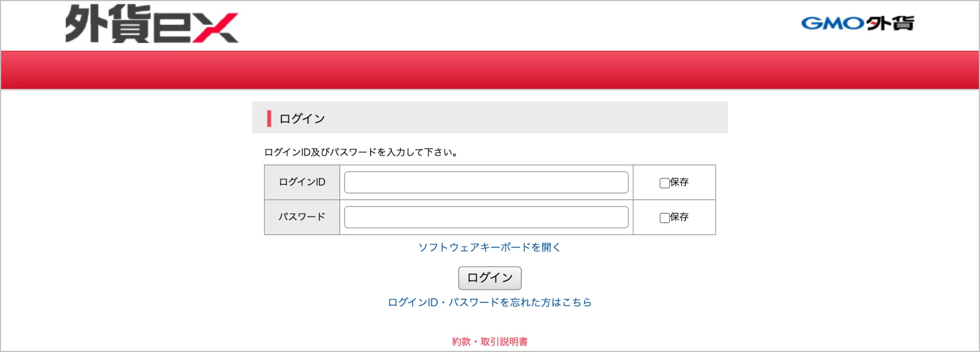The width and height of the screenshot is (980, 352).
Task: Tick the 保存 checkbox for パスワード
Action: click(x=665, y=218)
